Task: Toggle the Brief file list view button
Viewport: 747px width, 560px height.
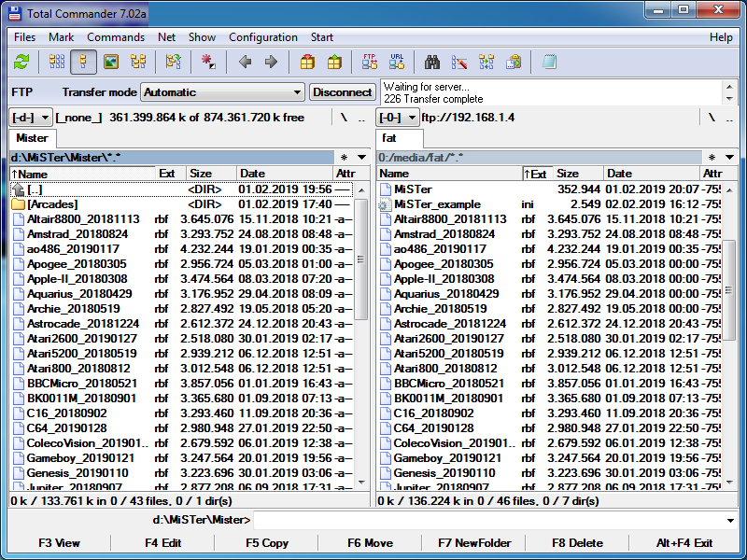Action: pos(57,63)
